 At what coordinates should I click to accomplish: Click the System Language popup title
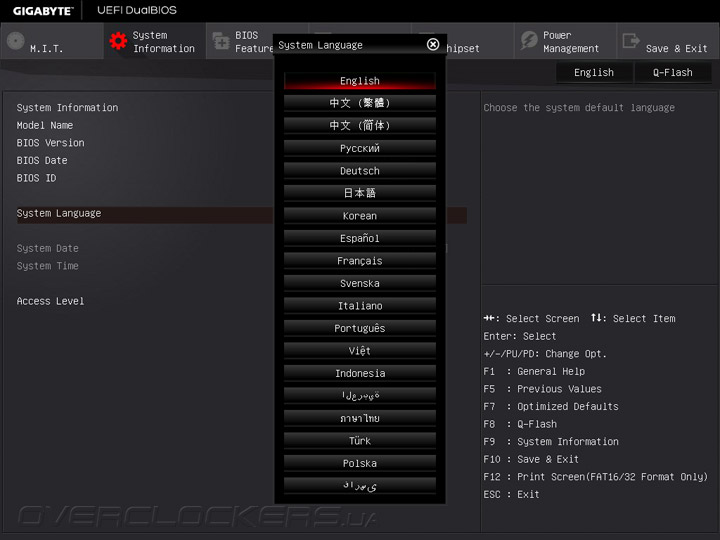click(320, 45)
